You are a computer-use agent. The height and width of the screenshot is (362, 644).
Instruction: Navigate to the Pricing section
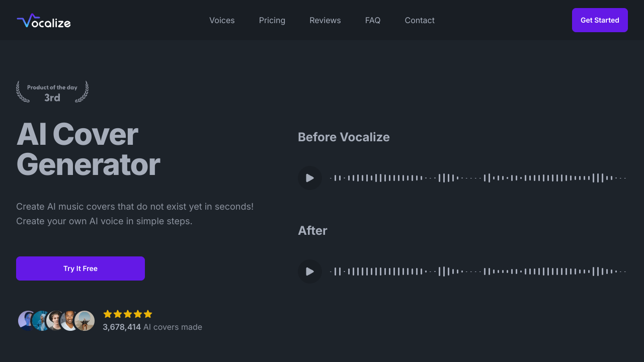pyautogui.click(x=272, y=20)
